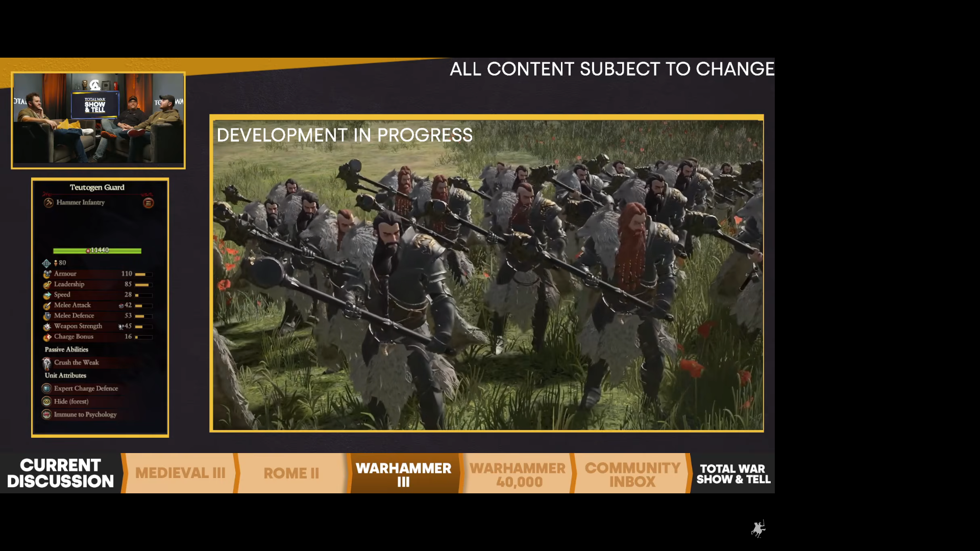
Task: Switch to the Rome II segment tab
Action: (291, 473)
